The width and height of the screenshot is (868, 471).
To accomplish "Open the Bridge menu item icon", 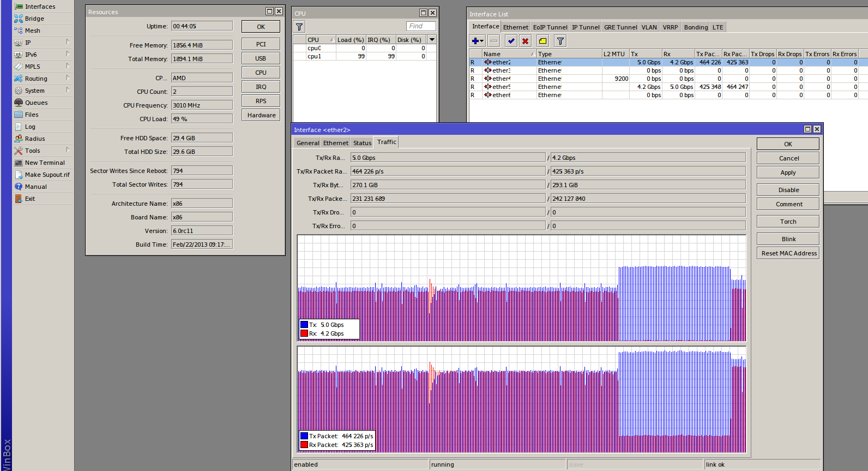I will coord(19,19).
